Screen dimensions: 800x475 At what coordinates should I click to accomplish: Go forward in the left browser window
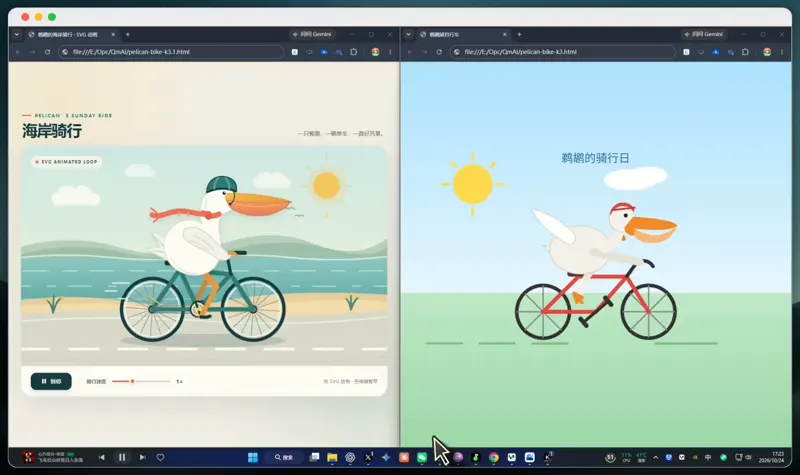(33, 52)
